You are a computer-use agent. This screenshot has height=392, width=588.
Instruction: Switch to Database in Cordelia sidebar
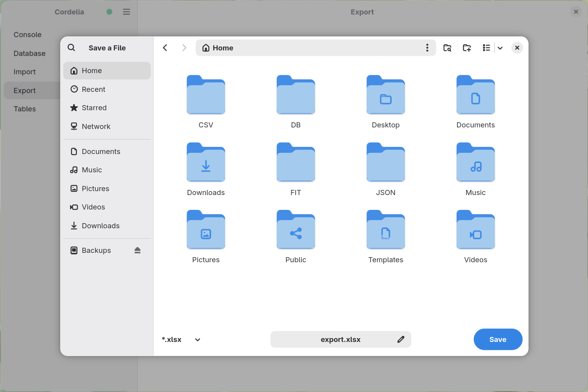[x=29, y=54]
